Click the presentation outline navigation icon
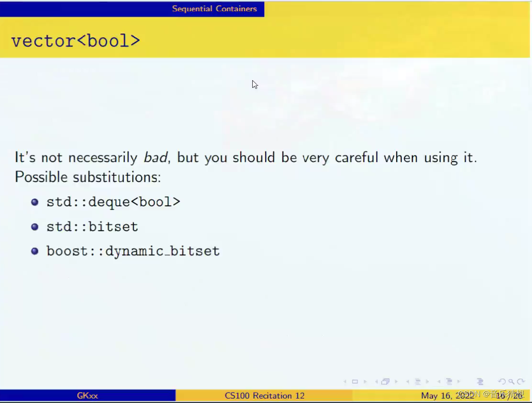The image size is (532, 403). click(480, 382)
